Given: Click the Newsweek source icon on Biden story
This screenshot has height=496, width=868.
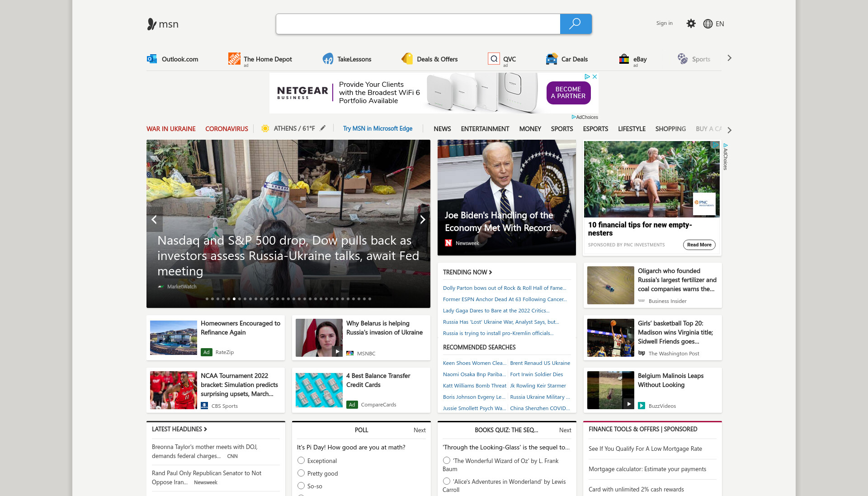Looking at the screenshot, I should pyautogui.click(x=448, y=243).
